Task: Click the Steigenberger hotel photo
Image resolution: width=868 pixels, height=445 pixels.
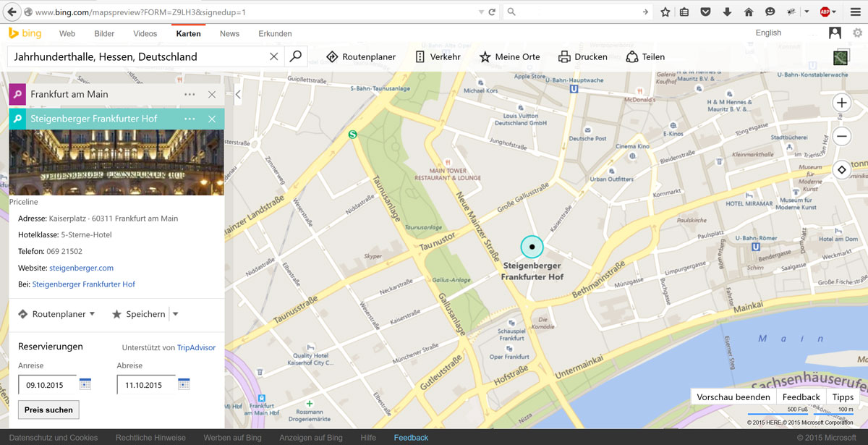Action: 116,163
